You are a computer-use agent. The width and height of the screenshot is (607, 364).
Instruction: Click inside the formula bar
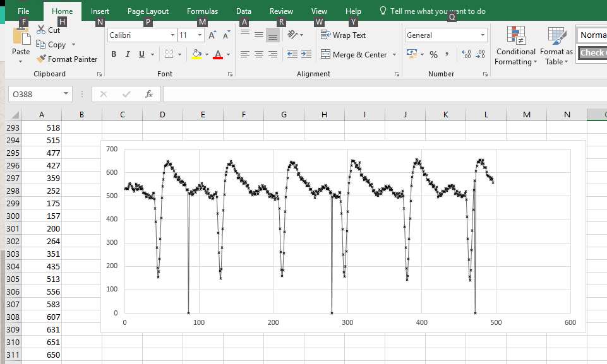tap(347, 93)
